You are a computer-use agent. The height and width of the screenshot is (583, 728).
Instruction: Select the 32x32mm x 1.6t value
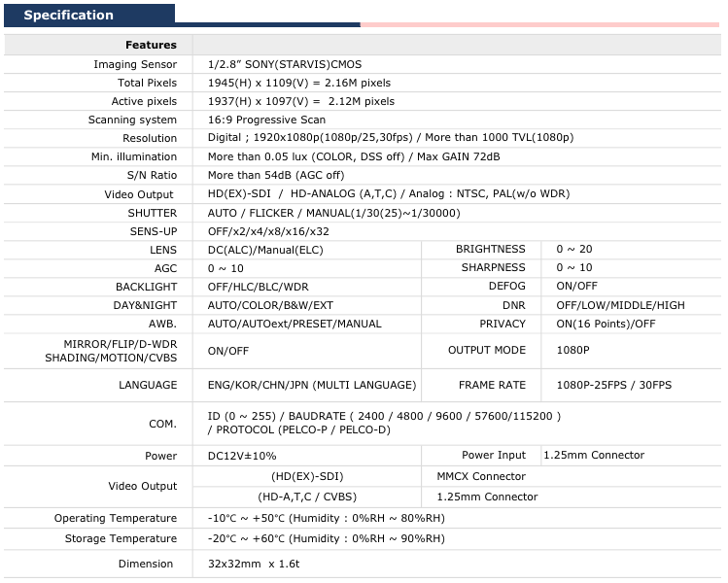click(x=254, y=564)
